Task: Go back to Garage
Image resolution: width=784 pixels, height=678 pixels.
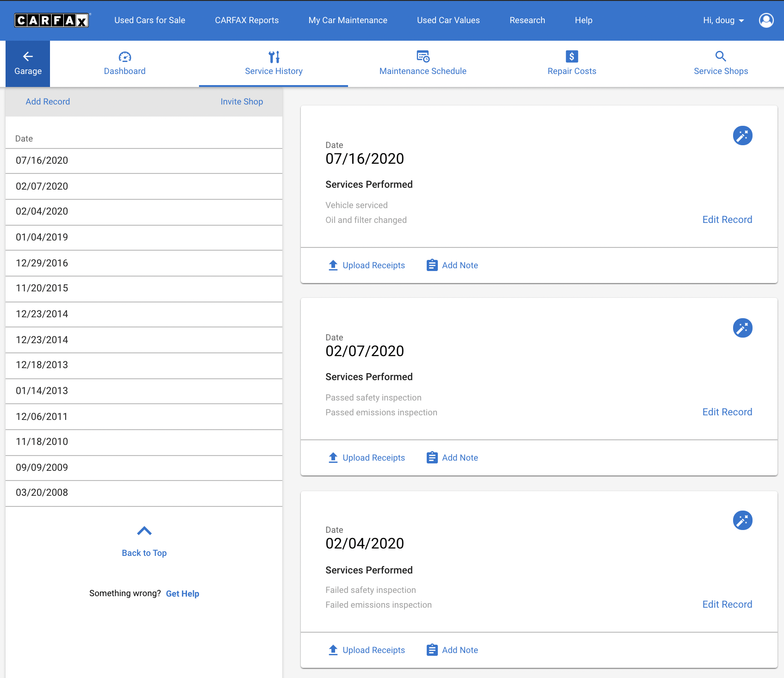Action: pos(28,64)
